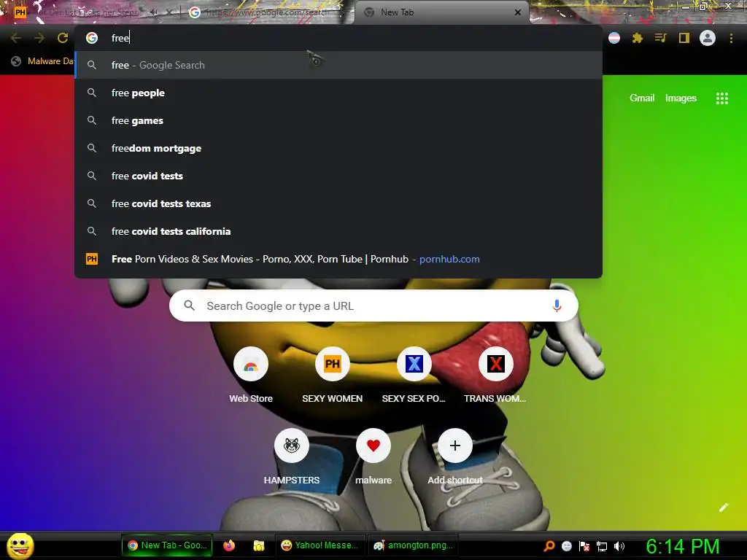Start voice search with the microphone icon

557,306
